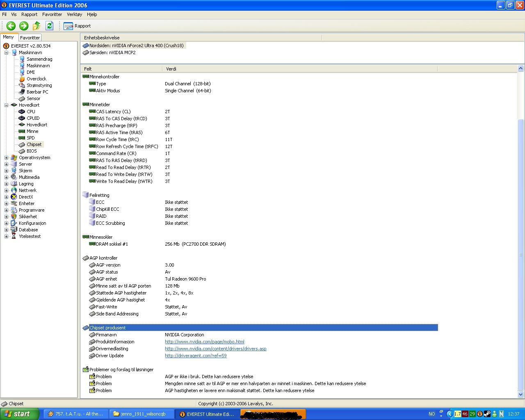
Task: Open the Verktøy menu
Action: click(x=75, y=14)
